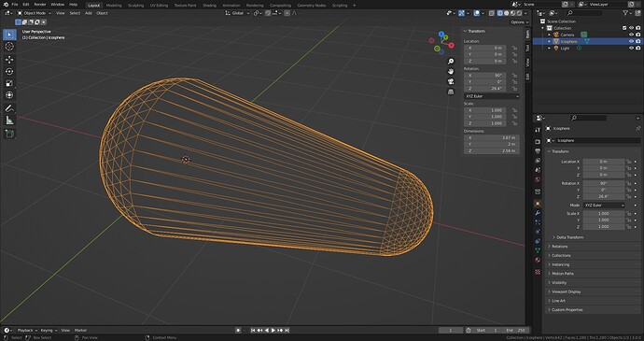644x341 pixels.
Task: Hide the Icosphere in the outliner
Action: pyautogui.click(x=631, y=41)
